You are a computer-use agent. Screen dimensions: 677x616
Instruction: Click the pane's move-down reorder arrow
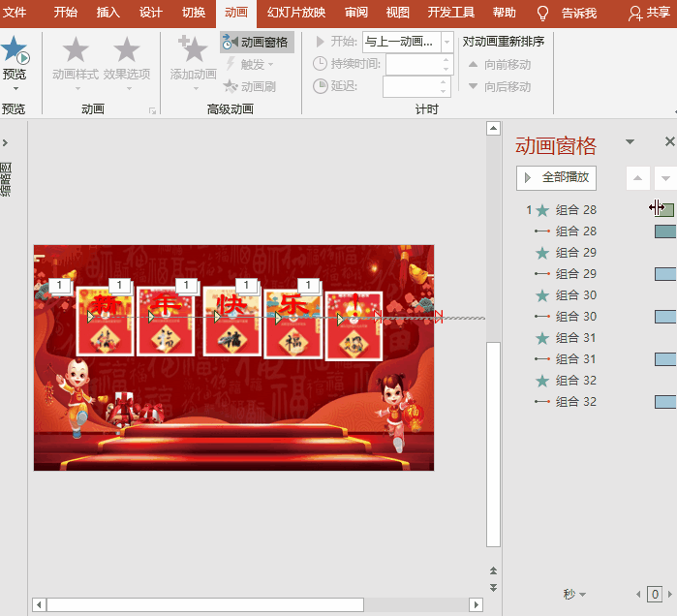[665, 178]
